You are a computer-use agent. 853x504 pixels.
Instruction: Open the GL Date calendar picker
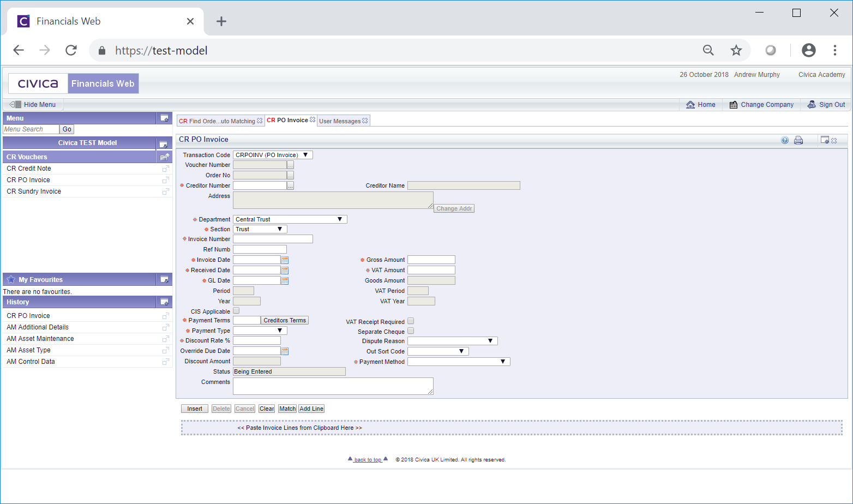coord(285,281)
